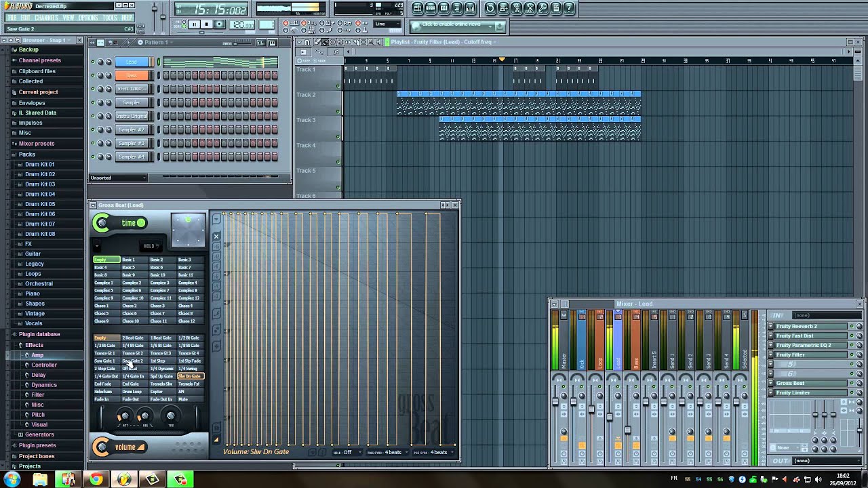Toggle the Fruity Reeverb 2 effect enable light

[x=851, y=327]
